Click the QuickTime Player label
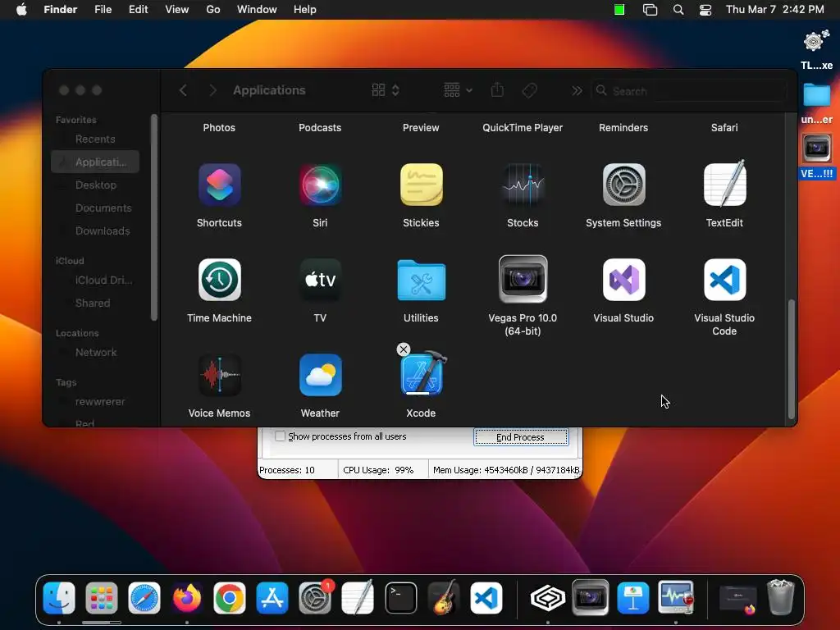The image size is (840, 630). pos(523,127)
